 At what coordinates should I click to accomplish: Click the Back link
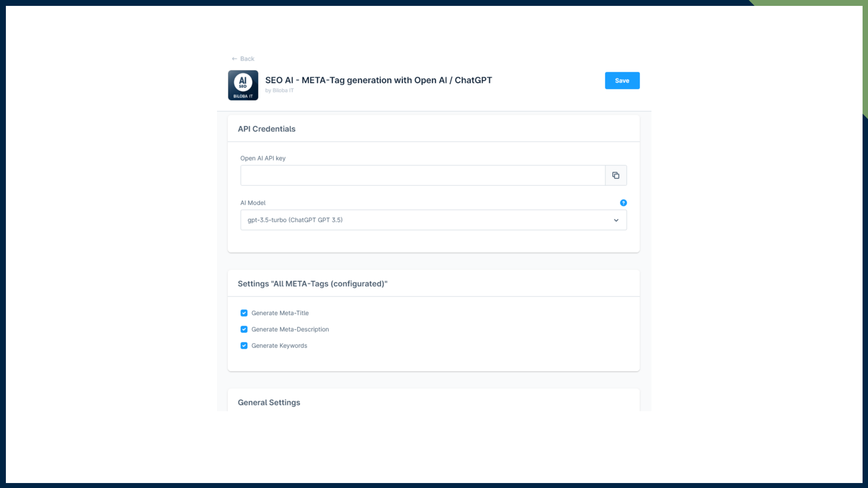pyautogui.click(x=246, y=59)
